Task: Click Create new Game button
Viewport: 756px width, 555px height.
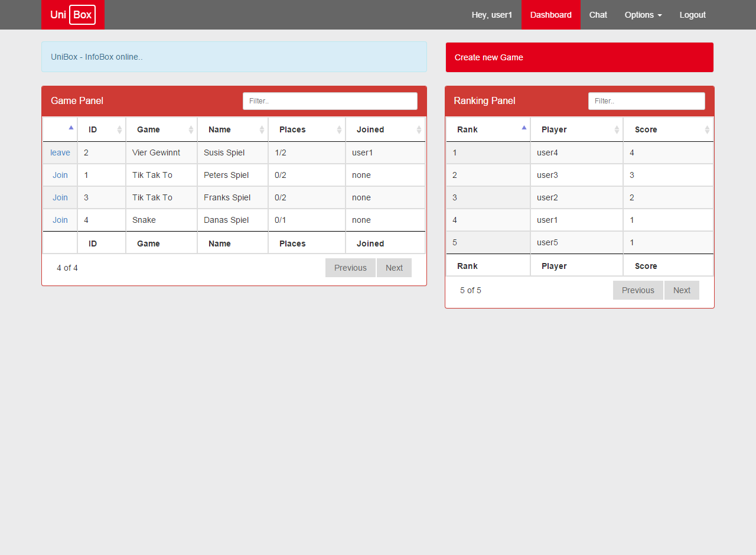Action: (x=579, y=57)
